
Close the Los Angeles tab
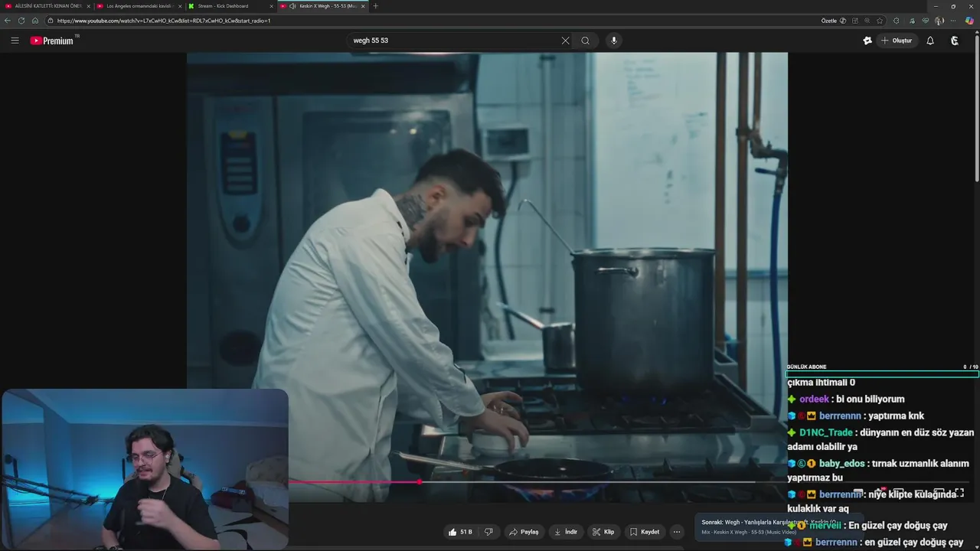click(180, 6)
